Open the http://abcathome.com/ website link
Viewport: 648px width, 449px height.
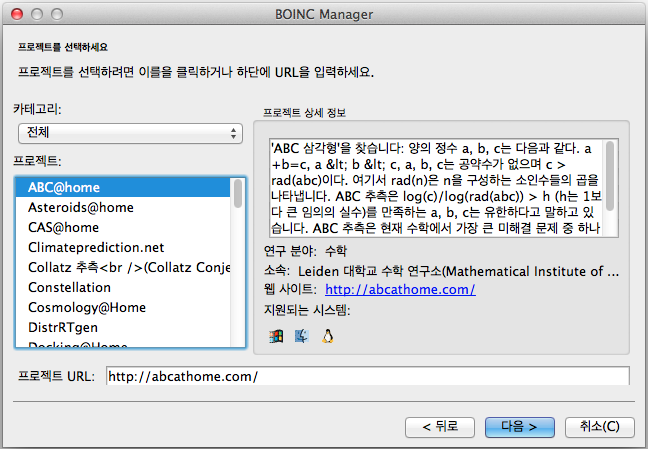(x=400, y=289)
